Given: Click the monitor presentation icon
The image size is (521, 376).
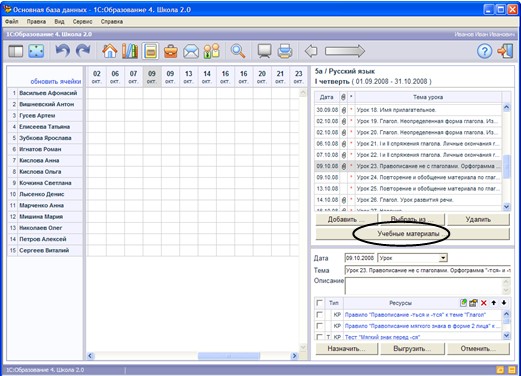Looking at the screenshot, I should click(264, 51).
